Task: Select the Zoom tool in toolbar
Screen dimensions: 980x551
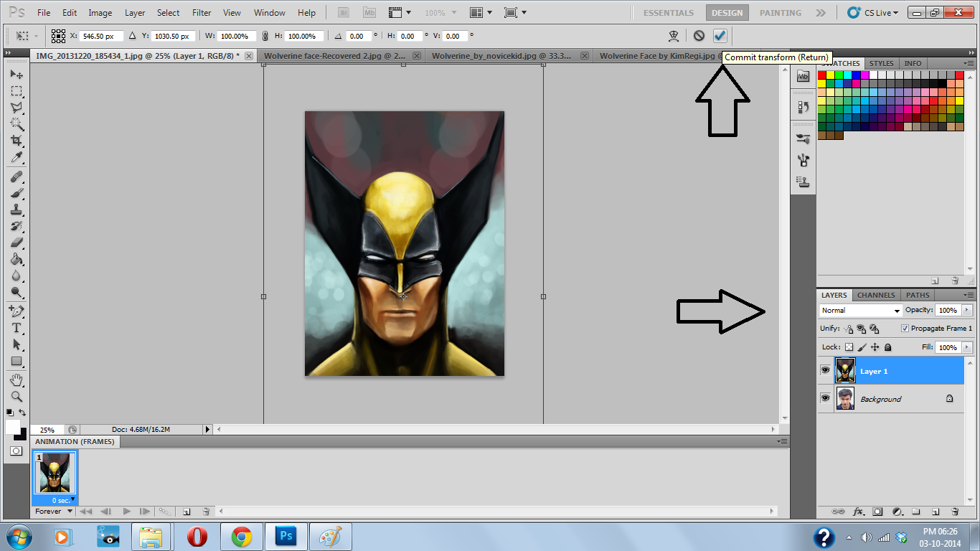Action: [16, 396]
